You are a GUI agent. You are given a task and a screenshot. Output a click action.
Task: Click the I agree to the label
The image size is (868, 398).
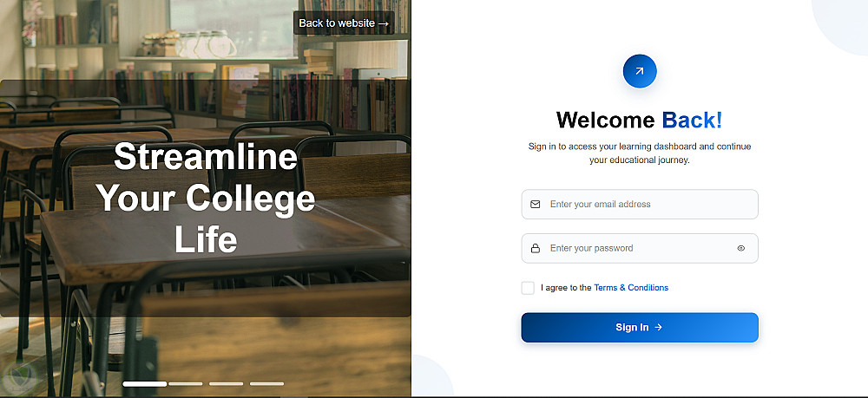click(x=566, y=288)
